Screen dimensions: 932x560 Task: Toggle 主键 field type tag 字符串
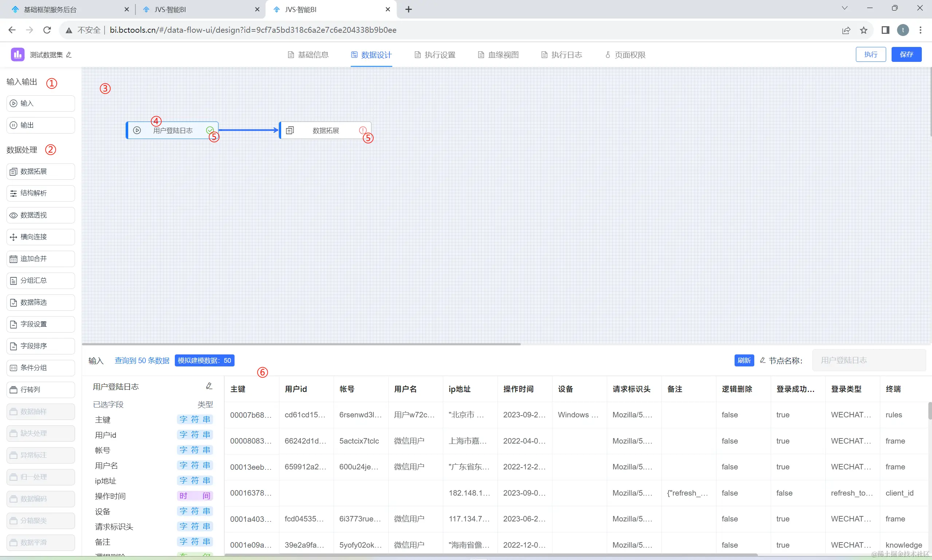click(x=195, y=420)
